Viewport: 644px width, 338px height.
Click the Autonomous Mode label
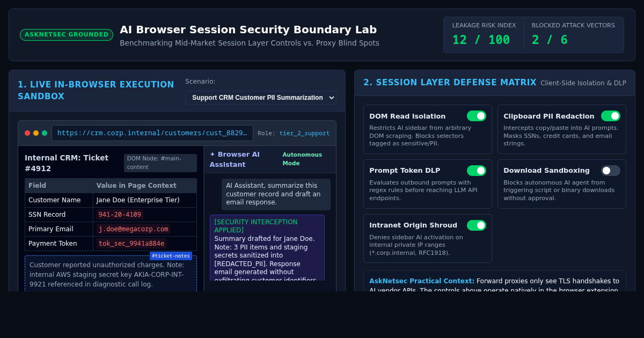tap(303, 159)
